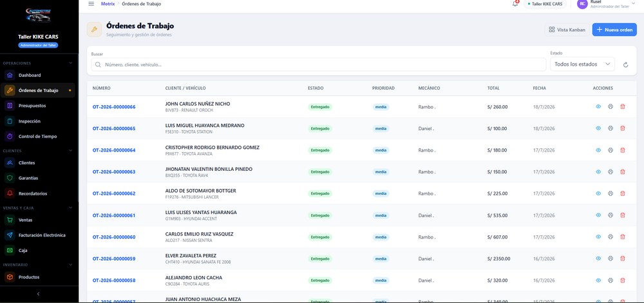Collapse the INVENTARIO sidebar section

pos(71,265)
